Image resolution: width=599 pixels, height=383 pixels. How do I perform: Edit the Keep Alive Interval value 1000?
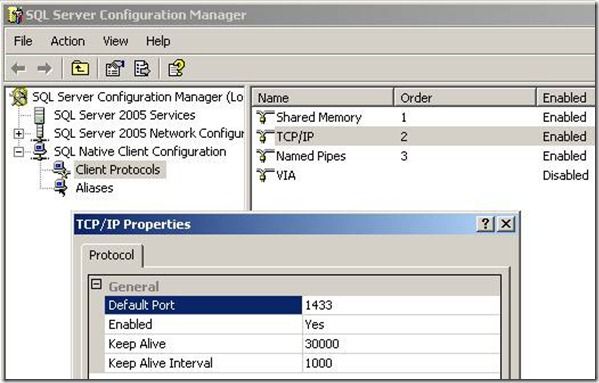pos(401,363)
